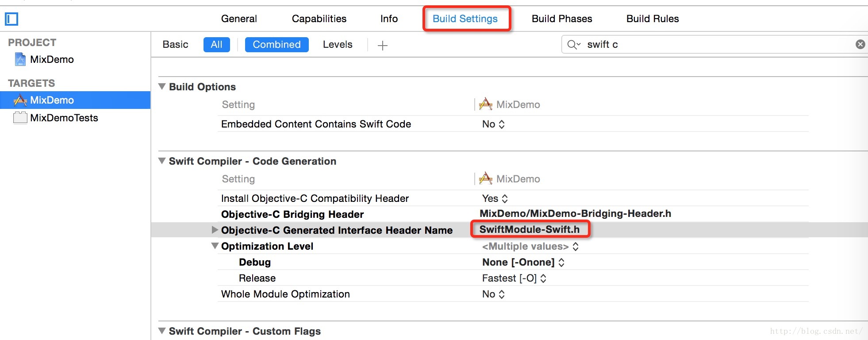Expand Objective-C Generated Interface Header Name row

click(x=215, y=230)
